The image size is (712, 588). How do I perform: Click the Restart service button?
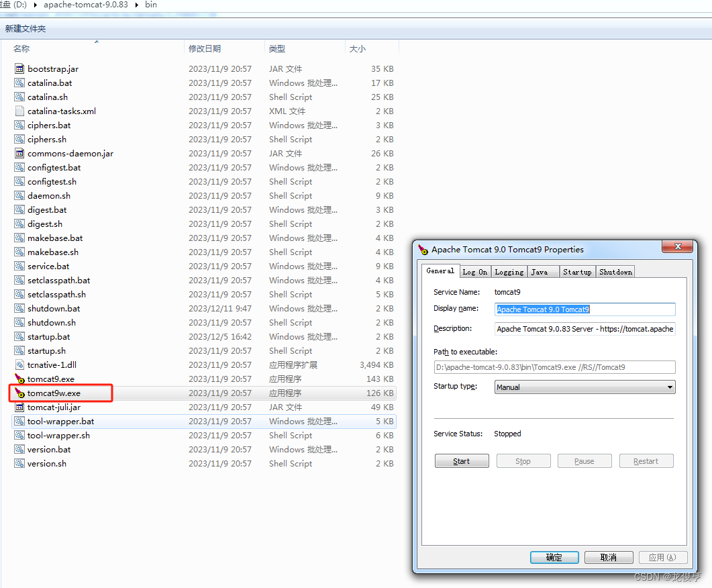[x=646, y=461]
